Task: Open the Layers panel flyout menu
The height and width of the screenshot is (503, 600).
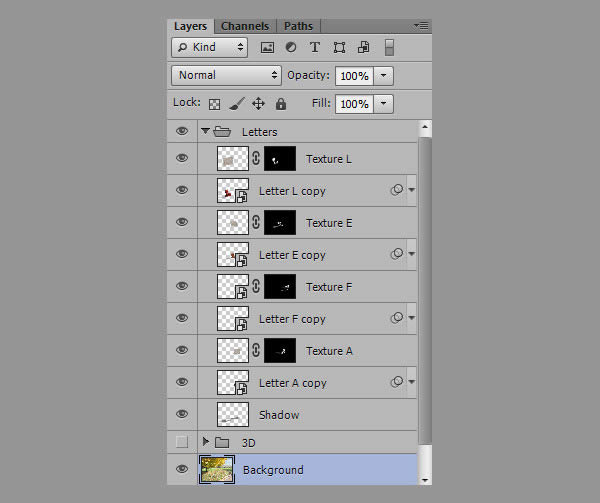Action: coord(420,25)
